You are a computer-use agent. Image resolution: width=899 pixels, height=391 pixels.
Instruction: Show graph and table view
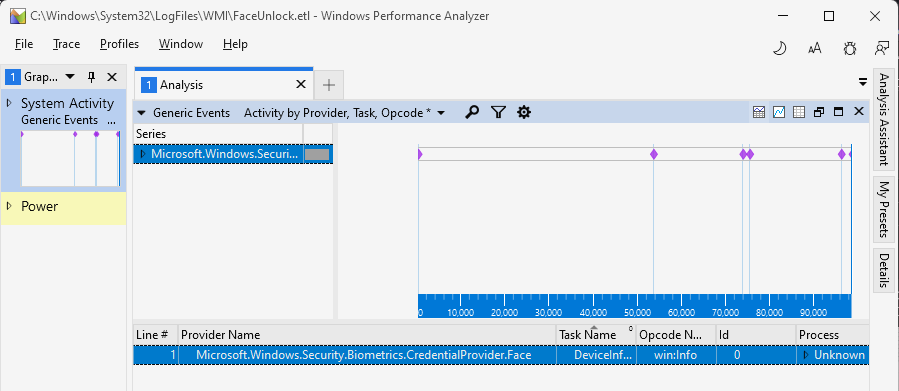[759, 112]
